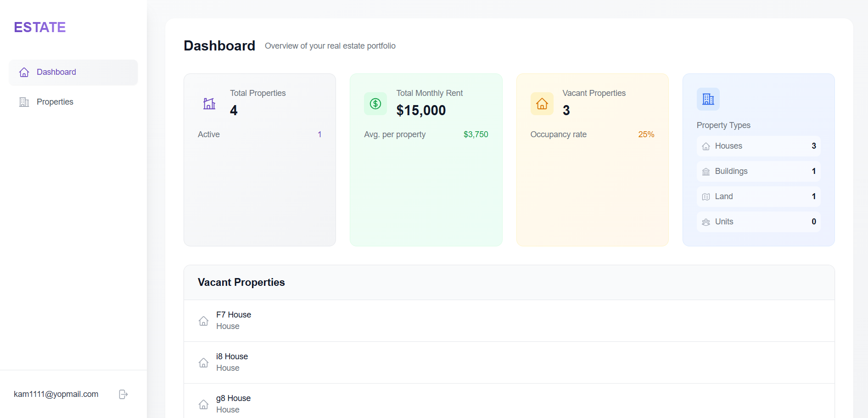Click the Avg. per property label
868x418 pixels.
pyautogui.click(x=395, y=134)
